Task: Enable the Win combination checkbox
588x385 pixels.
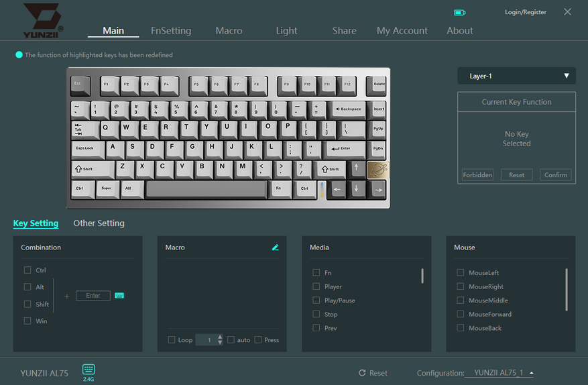Action: click(27, 321)
